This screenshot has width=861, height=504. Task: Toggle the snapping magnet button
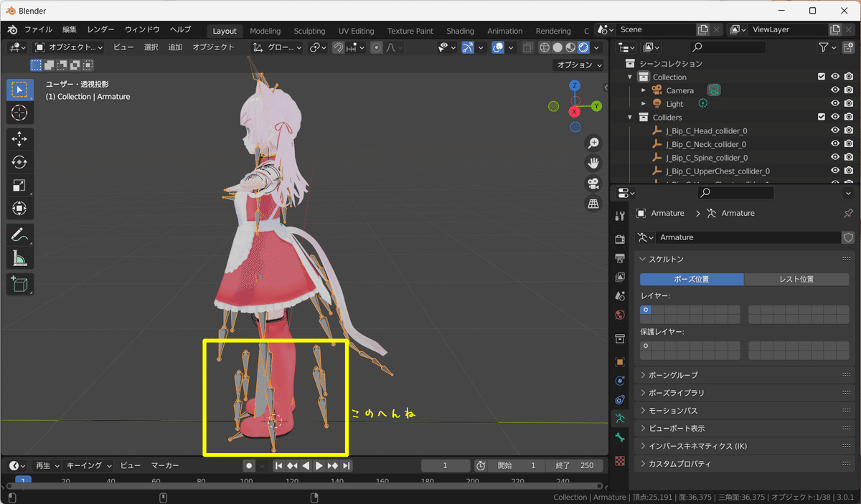point(338,47)
